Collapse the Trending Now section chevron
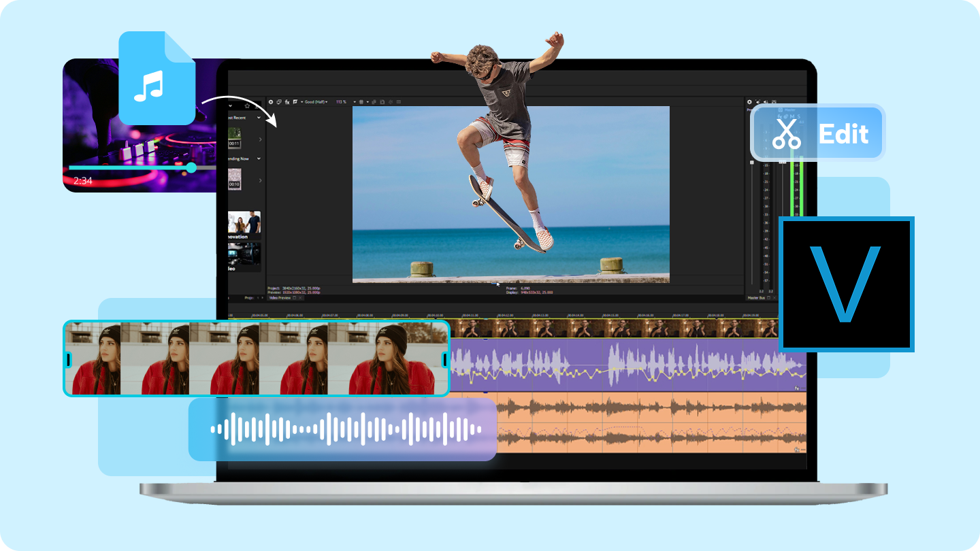 pyautogui.click(x=259, y=158)
